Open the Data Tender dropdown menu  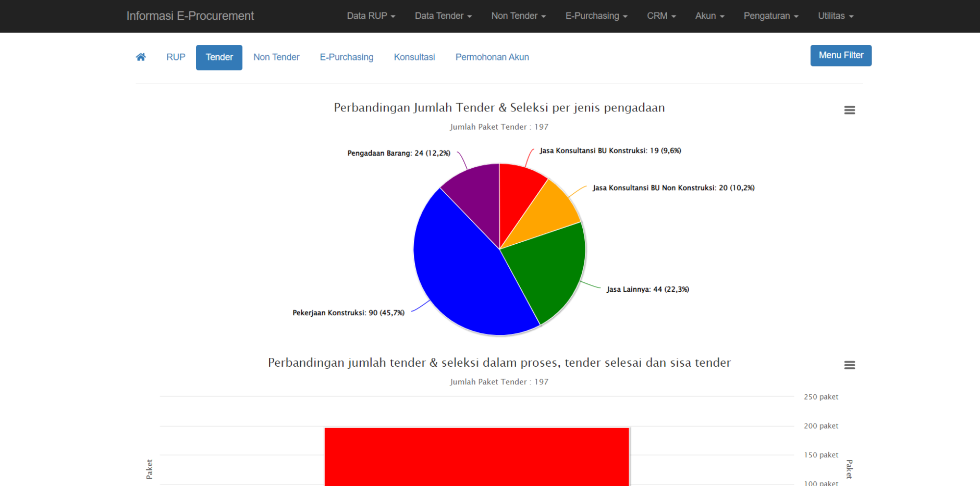(443, 16)
